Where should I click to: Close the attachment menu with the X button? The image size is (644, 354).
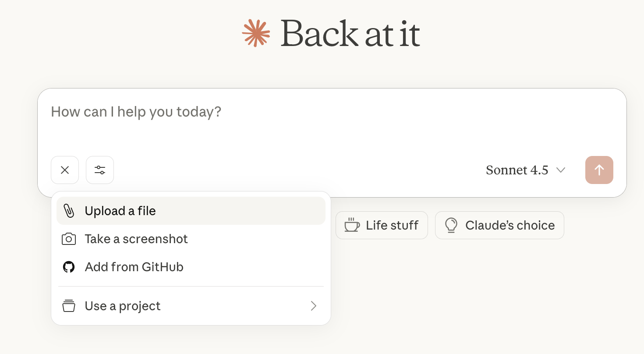tap(65, 170)
